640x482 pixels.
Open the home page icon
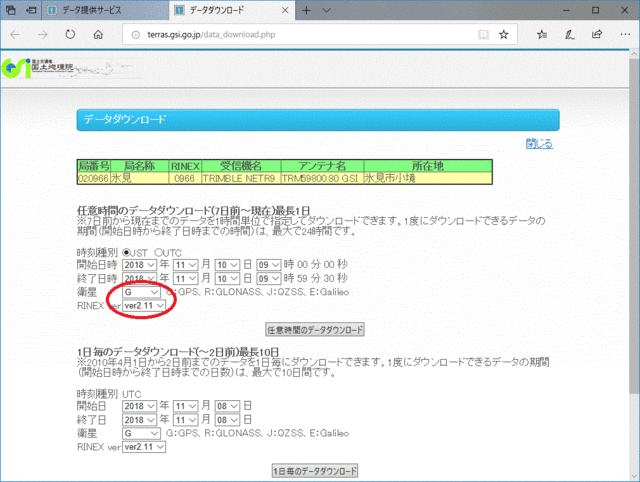pos(98,35)
